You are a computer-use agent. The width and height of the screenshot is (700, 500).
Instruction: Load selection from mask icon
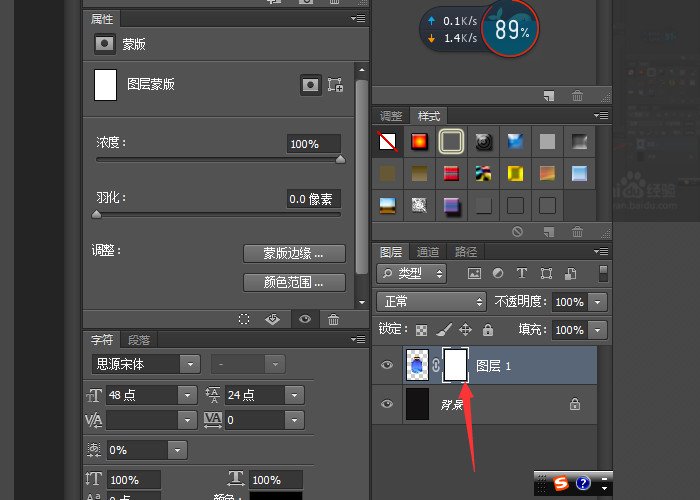coord(243,319)
